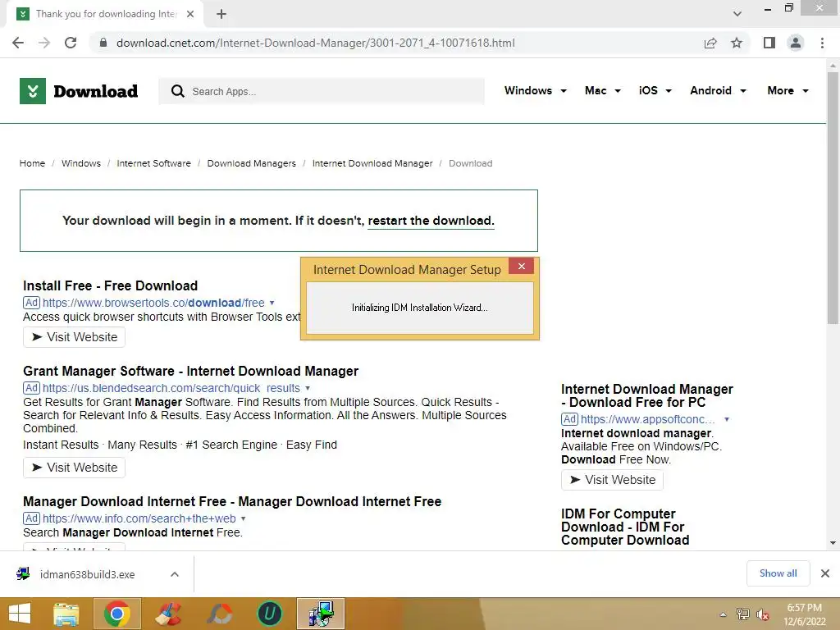The width and height of the screenshot is (840, 630).
Task: Expand the Android navigation menu
Action: (x=718, y=90)
